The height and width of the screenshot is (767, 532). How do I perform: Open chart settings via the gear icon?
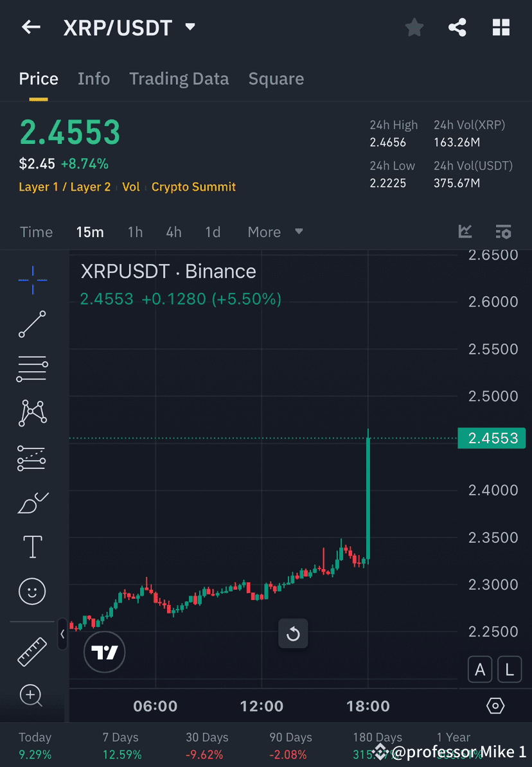click(495, 705)
